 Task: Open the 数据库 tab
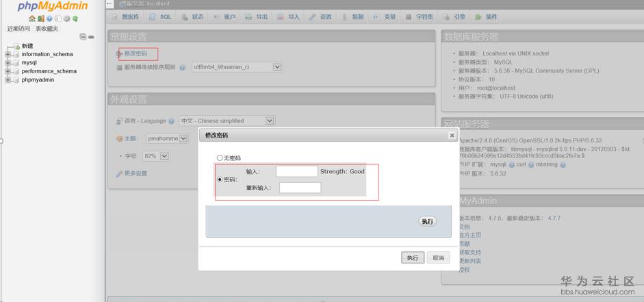(126, 17)
